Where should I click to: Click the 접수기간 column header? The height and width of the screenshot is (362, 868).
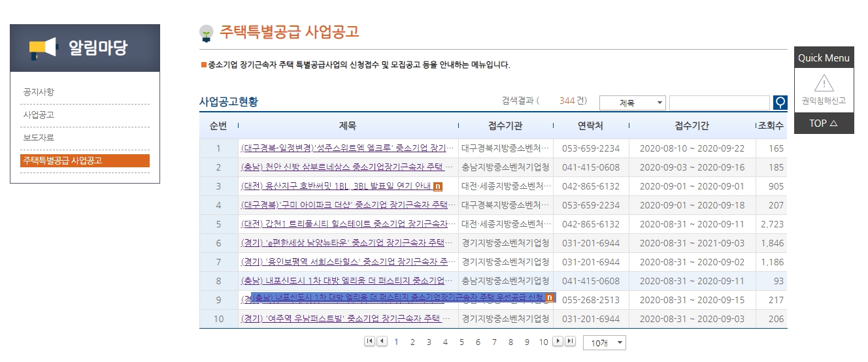(692, 126)
